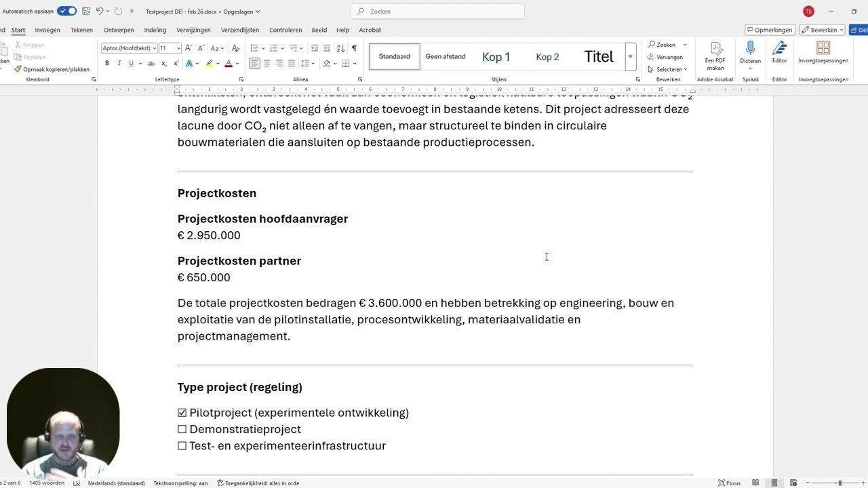The height and width of the screenshot is (488, 868).
Task: Switch to Focus mode in the status bar
Action: click(730, 483)
